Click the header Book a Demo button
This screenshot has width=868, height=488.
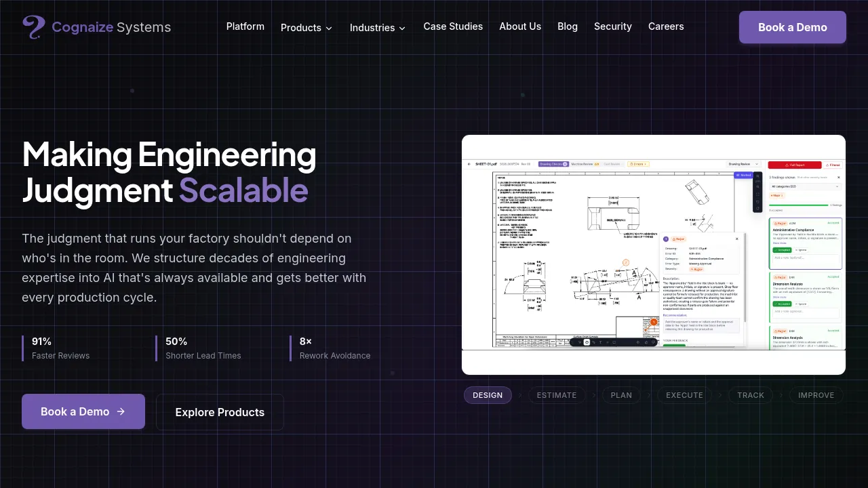[793, 27]
